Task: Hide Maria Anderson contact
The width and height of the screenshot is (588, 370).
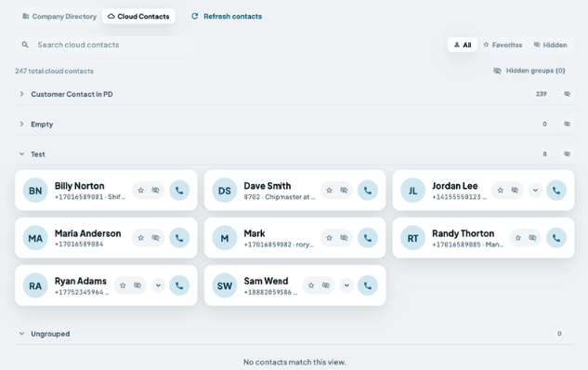Action: point(155,238)
